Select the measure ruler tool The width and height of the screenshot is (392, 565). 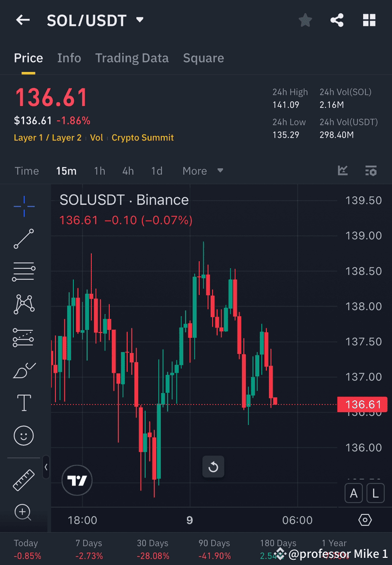tap(24, 479)
